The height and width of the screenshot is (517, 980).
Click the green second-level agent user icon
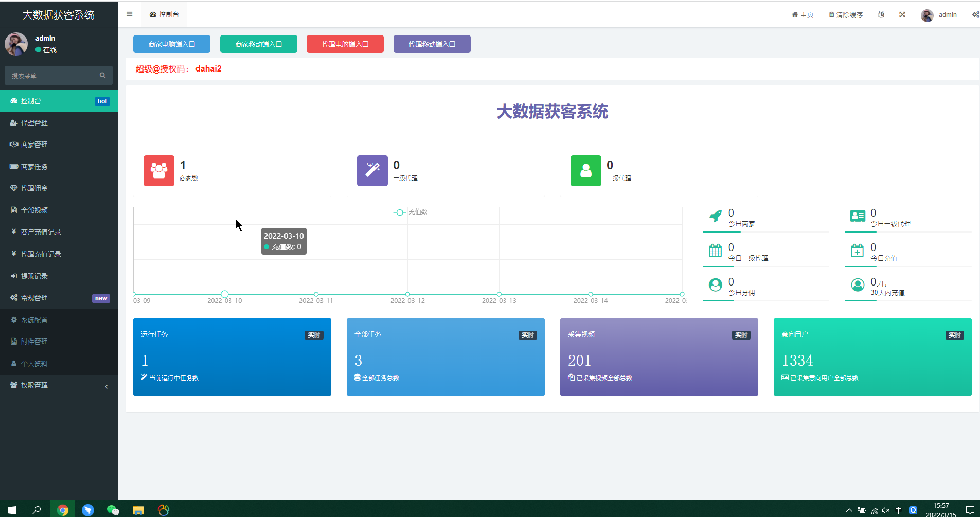pyautogui.click(x=585, y=171)
